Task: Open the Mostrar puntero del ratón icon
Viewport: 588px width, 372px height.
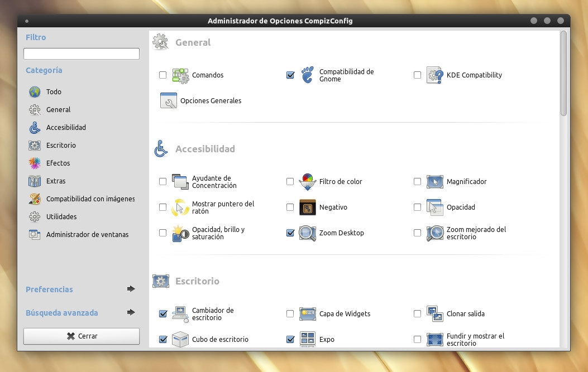Action: 180,207
